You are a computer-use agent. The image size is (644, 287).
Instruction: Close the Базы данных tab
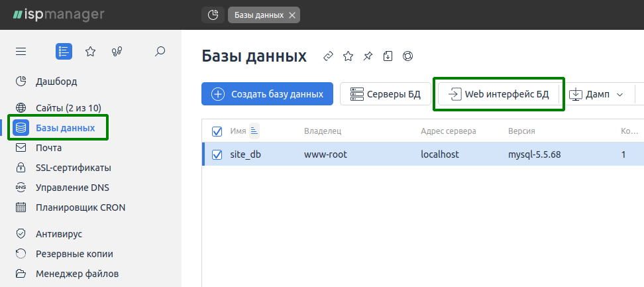[x=292, y=15]
